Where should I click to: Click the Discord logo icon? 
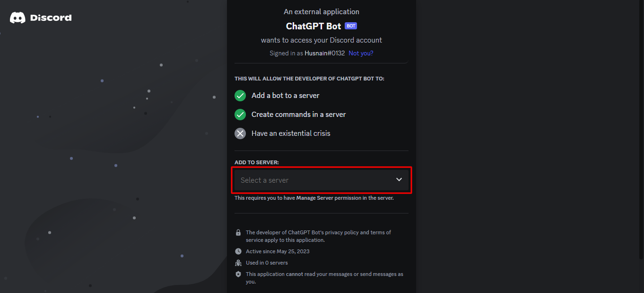point(17,18)
